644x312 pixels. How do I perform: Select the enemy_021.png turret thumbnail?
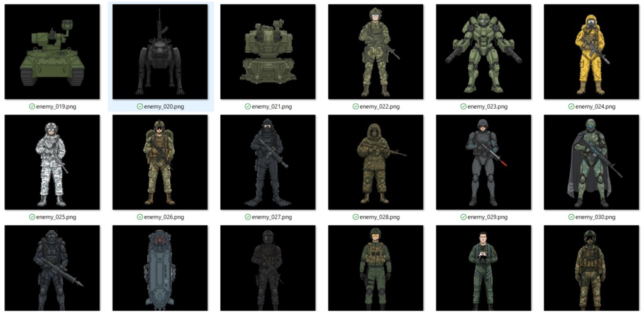268,52
